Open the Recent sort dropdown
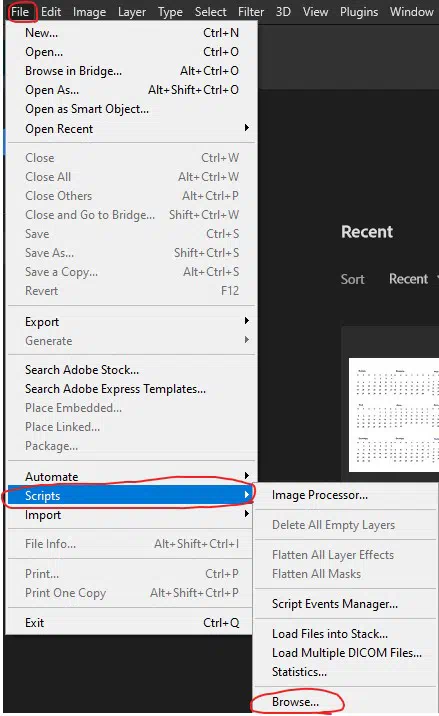This screenshot has height=716, width=439. (413, 279)
